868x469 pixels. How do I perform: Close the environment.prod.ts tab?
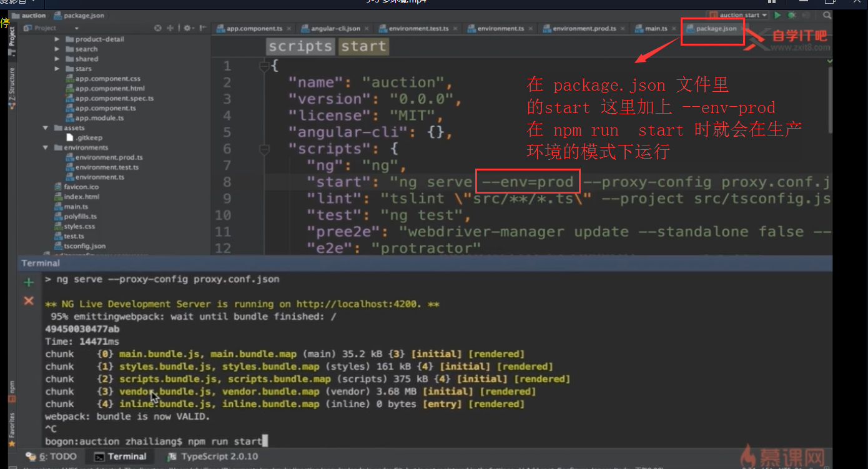[x=622, y=29]
